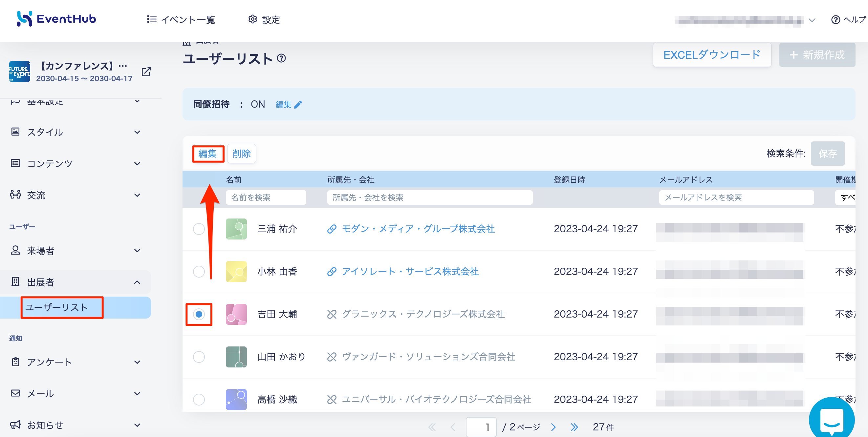Focus the 名前を検索 search field
Image resolution: width=868 pixels, height=437 pixels.
tap(266, 197)
